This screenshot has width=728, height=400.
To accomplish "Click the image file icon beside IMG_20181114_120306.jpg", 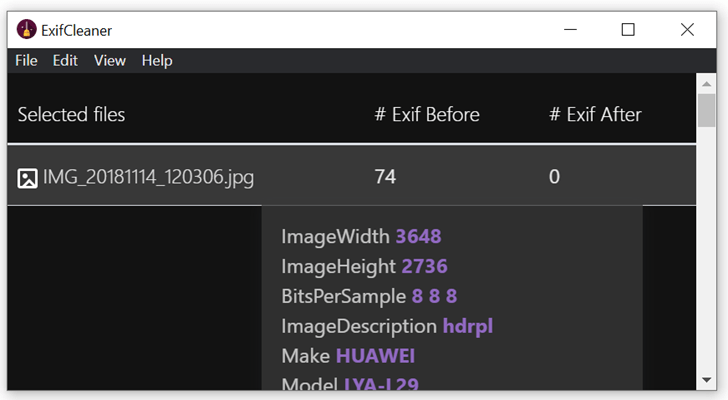I will point(27,178).
